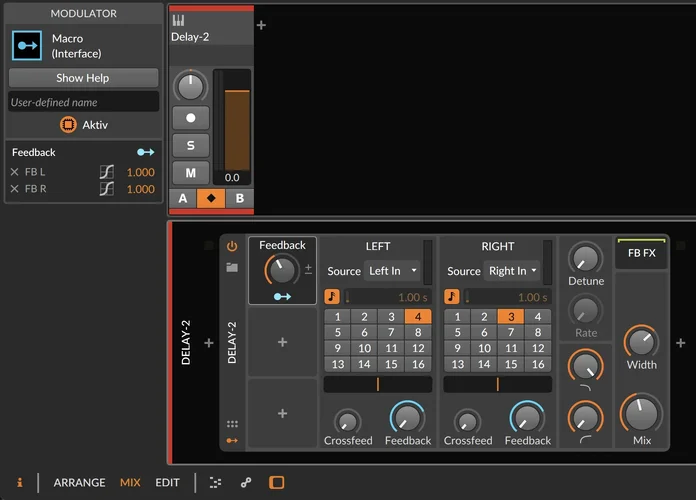Image resolution: width=696 pixels, height=500 pixels.
Task: Select step 16 in the LEFT grid
Action: pos(418,364)
